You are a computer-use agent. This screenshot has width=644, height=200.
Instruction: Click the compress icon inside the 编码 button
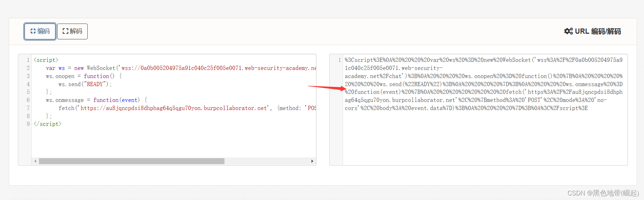coord(33,31)
